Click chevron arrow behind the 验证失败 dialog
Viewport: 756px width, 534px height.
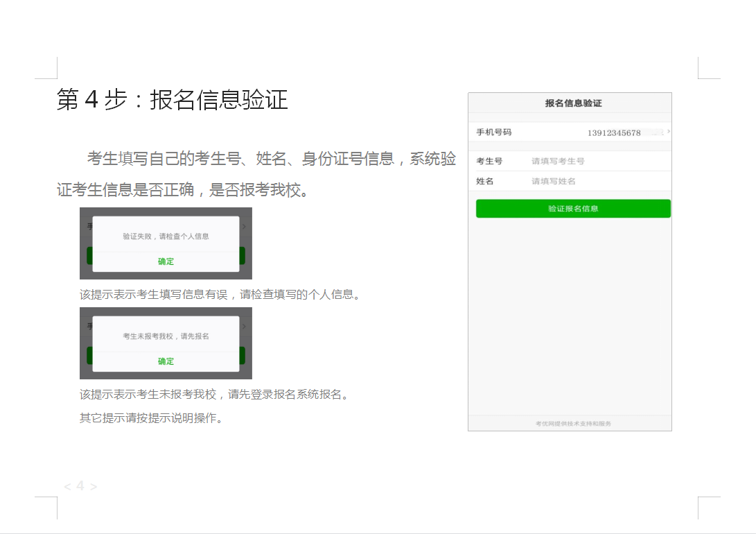click(x=244, y=226)
